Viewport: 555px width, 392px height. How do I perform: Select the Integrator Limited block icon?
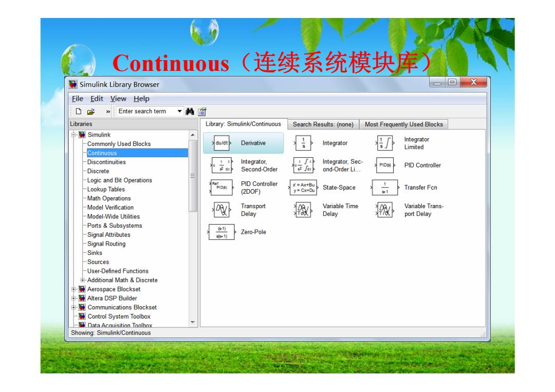coord(385,143)
